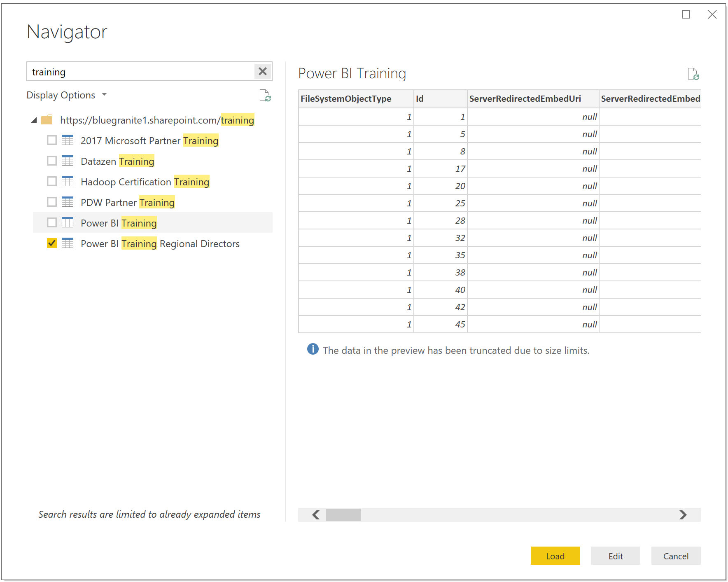Click the table icon for Datazen Training
Screen dimensions: 728x582
pos(68,161)
